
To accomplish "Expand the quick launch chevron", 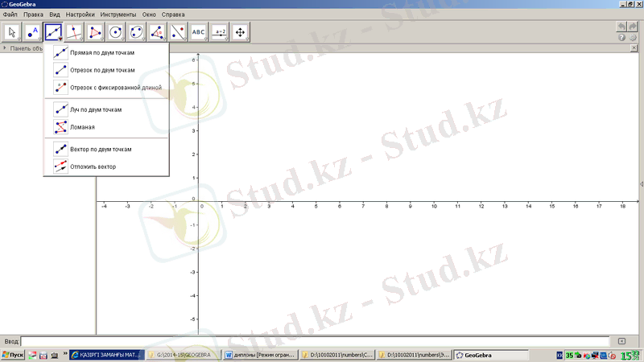I will click(x=65, y=353).
